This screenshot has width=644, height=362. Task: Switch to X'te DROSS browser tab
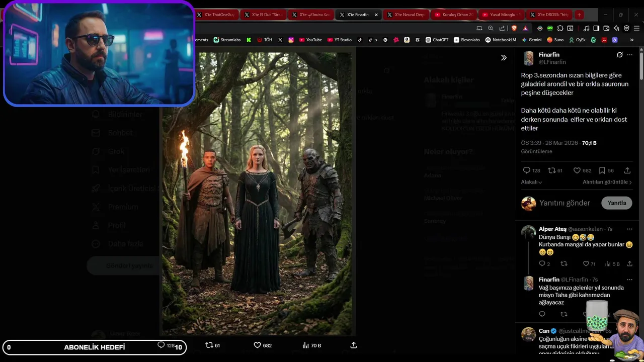549,15
